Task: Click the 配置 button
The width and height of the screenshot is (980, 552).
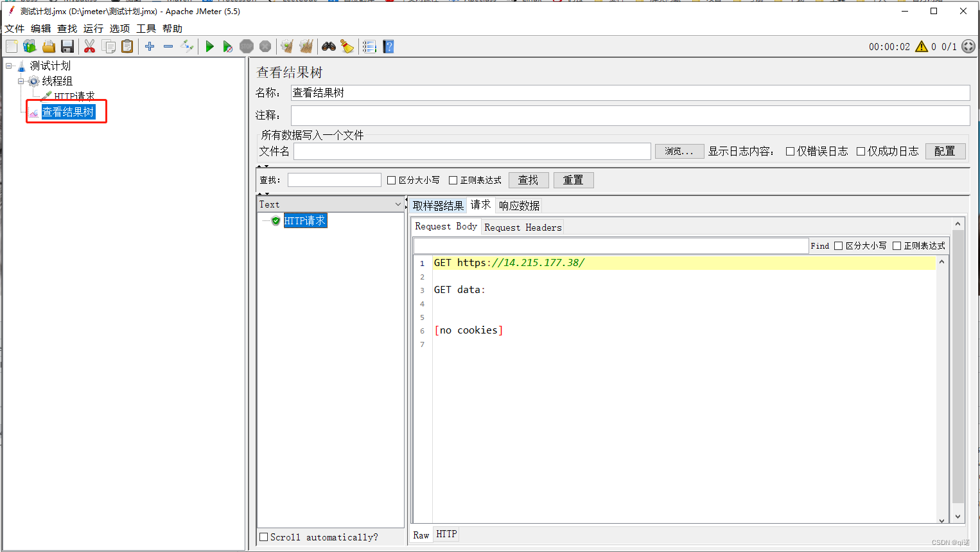Action: pyautogui.click(x=945, y=151)
